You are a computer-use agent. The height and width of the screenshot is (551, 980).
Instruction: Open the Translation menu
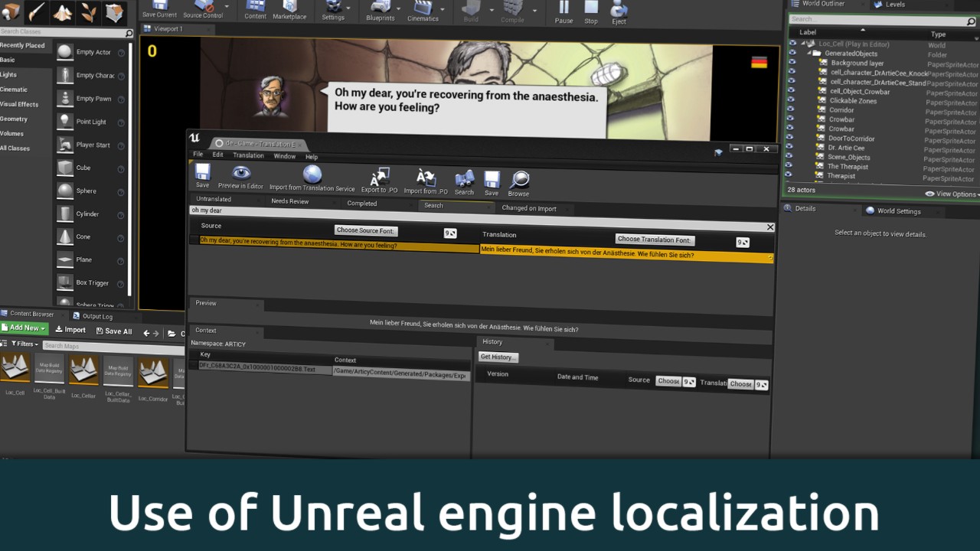pos(248,155)
